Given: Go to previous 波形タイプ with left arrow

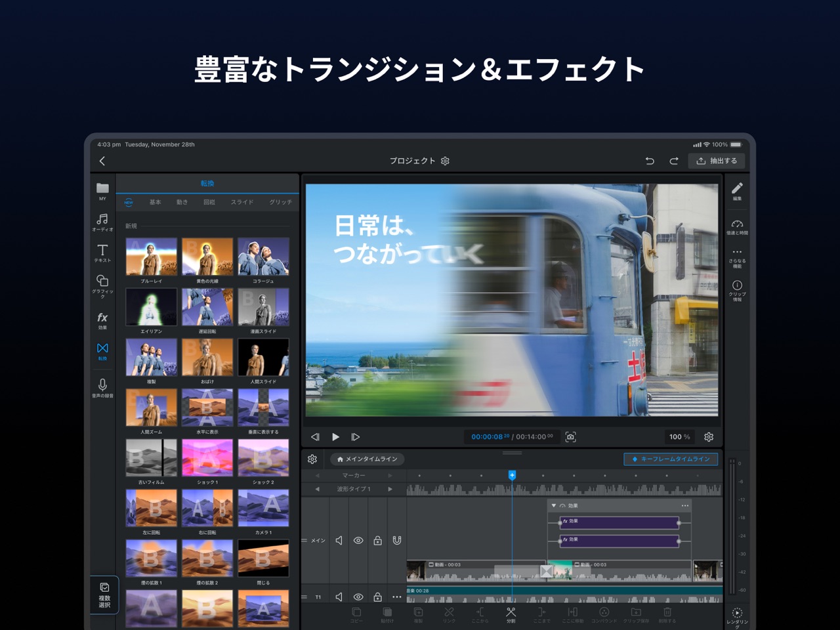Looking at the screenshot, I should click(x=318, y=489).
